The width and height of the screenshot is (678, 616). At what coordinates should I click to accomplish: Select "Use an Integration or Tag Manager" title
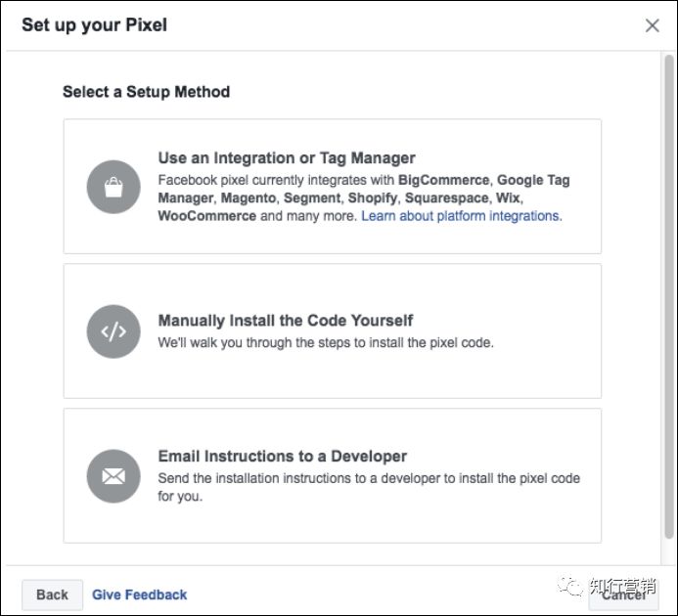coord(287,158)
